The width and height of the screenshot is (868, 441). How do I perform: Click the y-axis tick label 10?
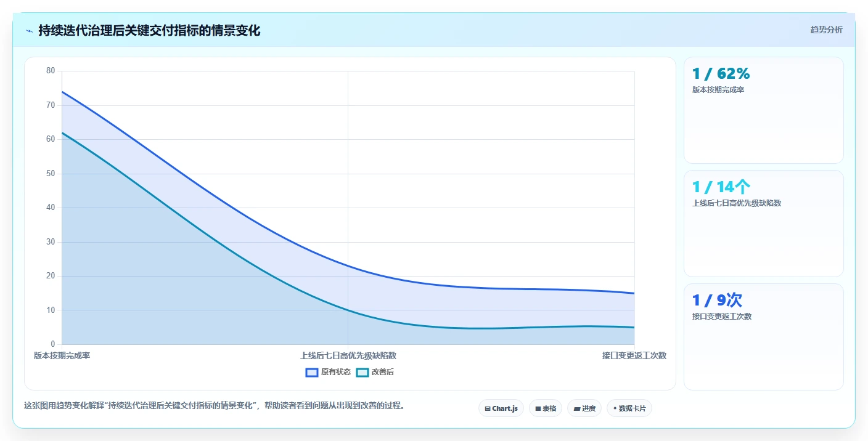pos(51,310)
